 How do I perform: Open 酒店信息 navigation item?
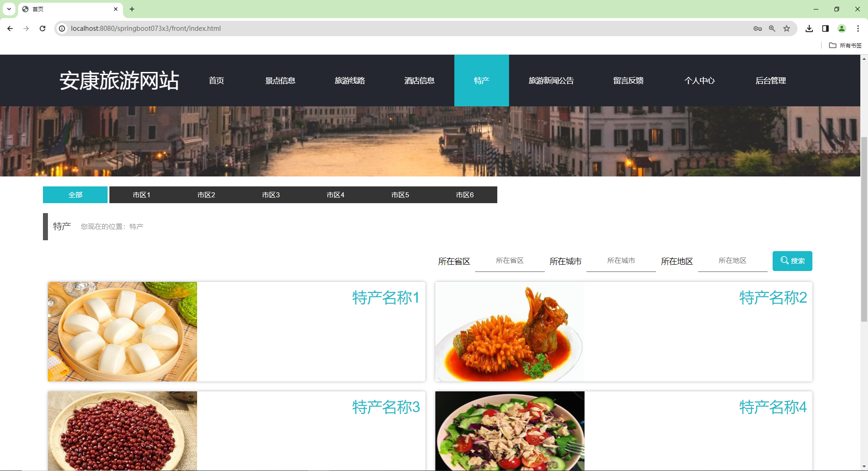pos(420,81)
